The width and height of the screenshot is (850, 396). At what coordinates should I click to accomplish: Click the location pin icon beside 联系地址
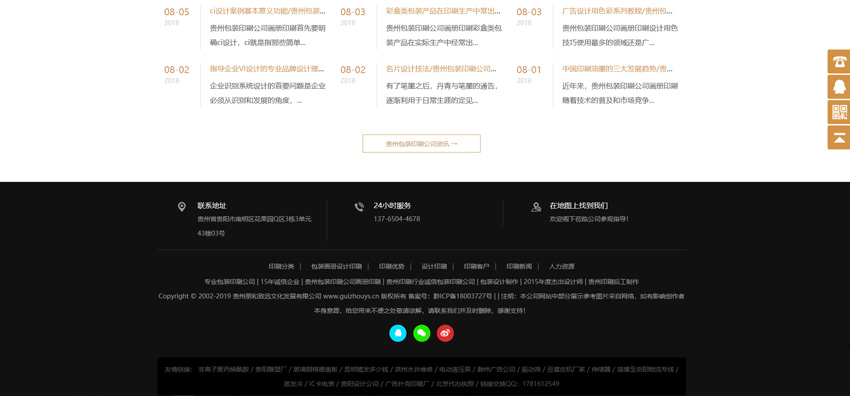coord(182,206)
